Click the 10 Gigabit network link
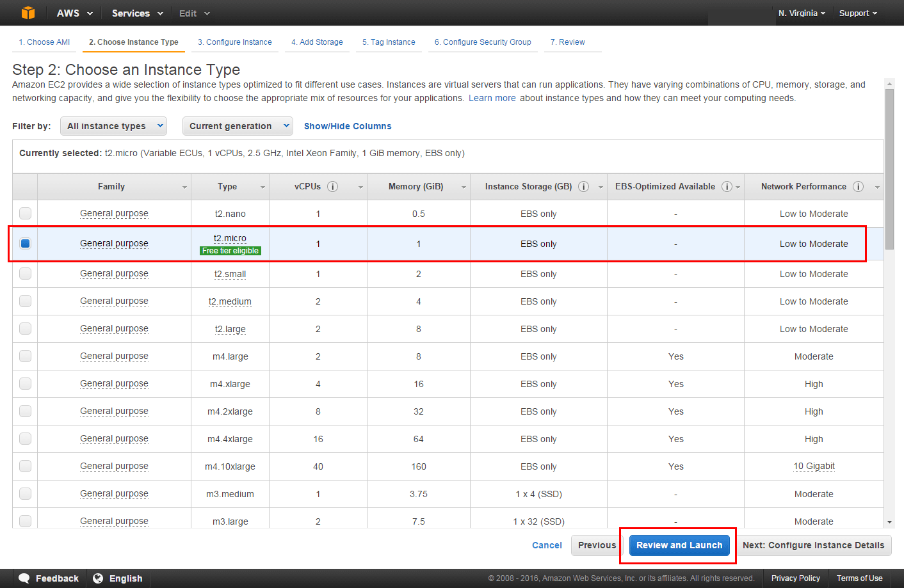Viewport: 904px width, 588px height. click(814, 466)
